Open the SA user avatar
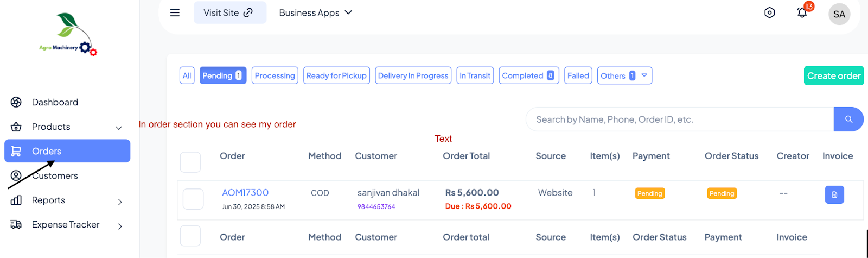This screenshot has height=258, width=868. click(839, 14)
